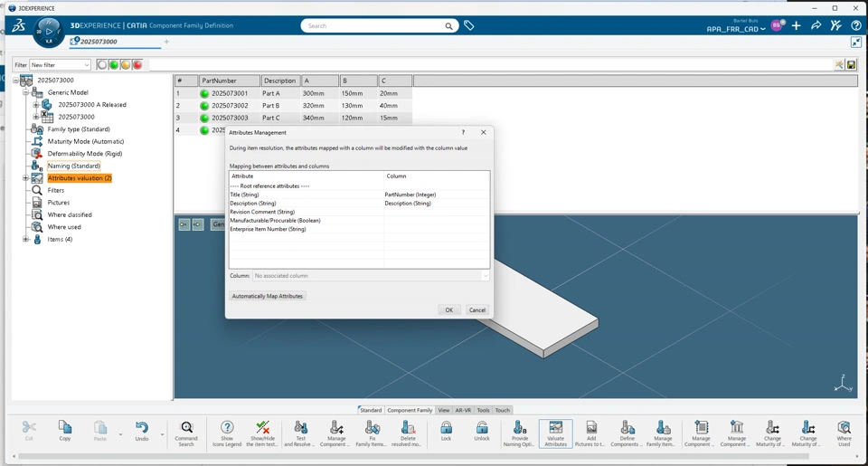Switch to the Standard tab
The height and width of the screenshot is (466, 868).
[x=371, y=410]
